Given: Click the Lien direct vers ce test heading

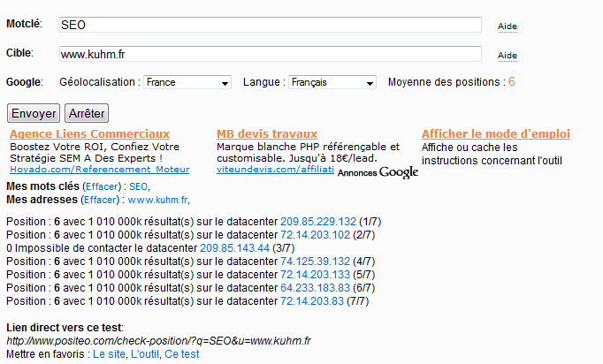Looking at the screenshot, I should coord(65,328).
